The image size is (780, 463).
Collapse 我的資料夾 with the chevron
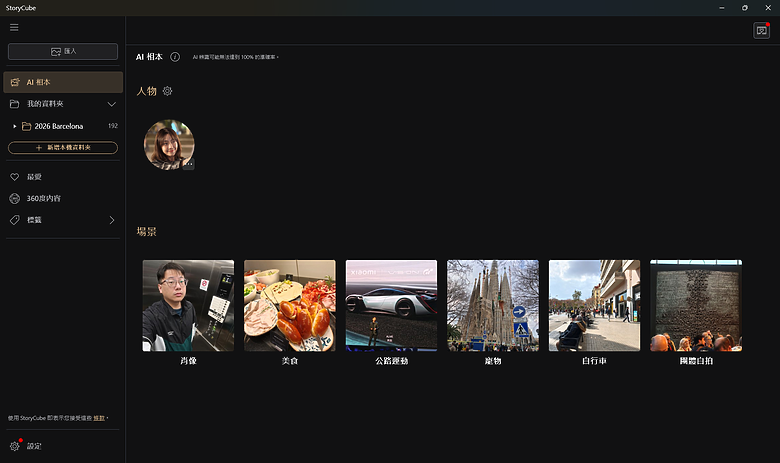click(x=111, y=104)
